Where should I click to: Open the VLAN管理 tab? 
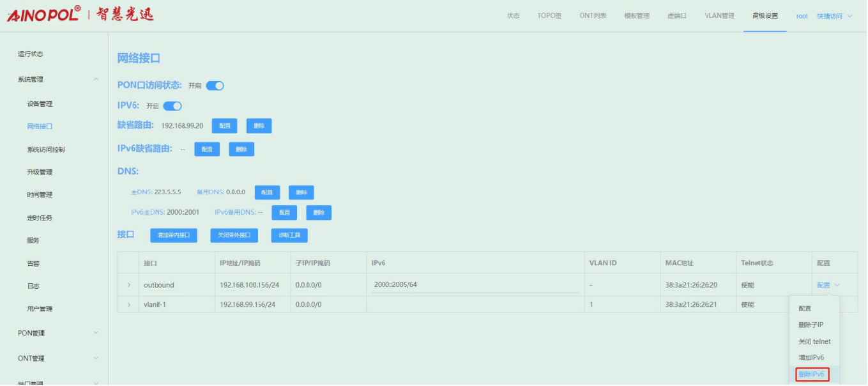(x=719, y=16)
